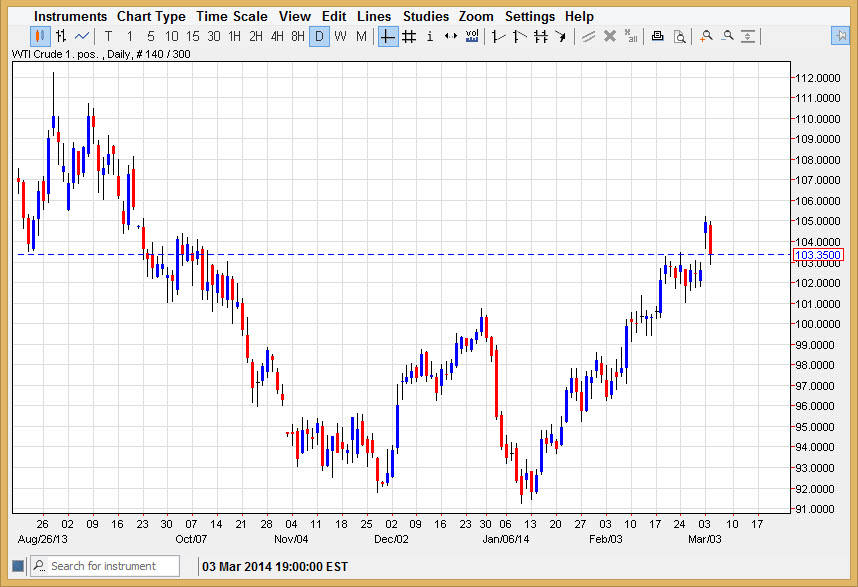Switch to the line chart icon
The height and width of the screenshot is (587, 858).
82,36
